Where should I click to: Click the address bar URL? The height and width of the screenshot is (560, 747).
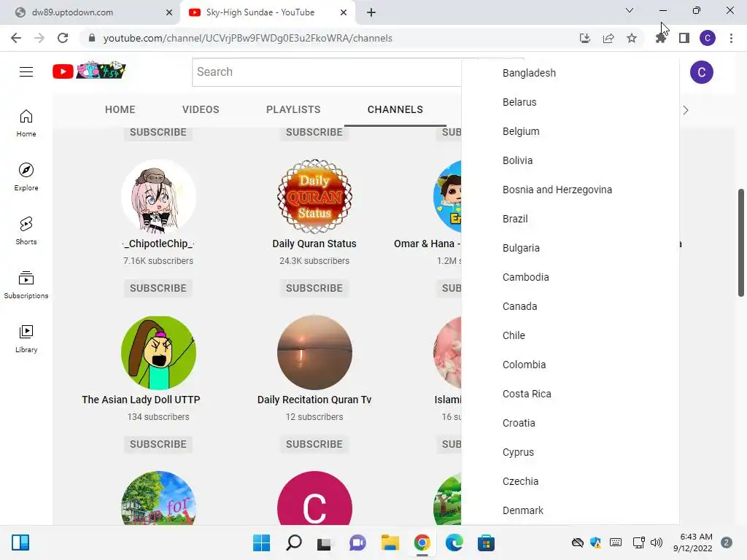click(x=248, y=38)
